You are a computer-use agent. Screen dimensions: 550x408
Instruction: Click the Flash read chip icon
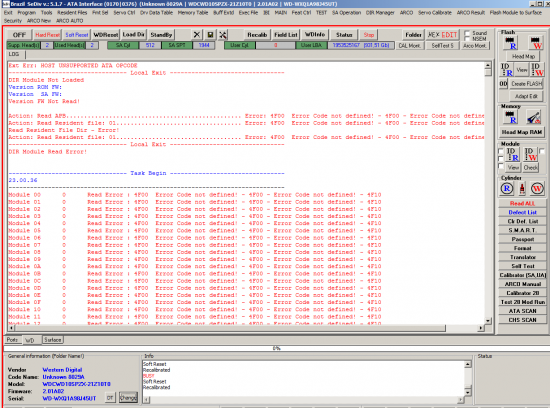(510, 43)
